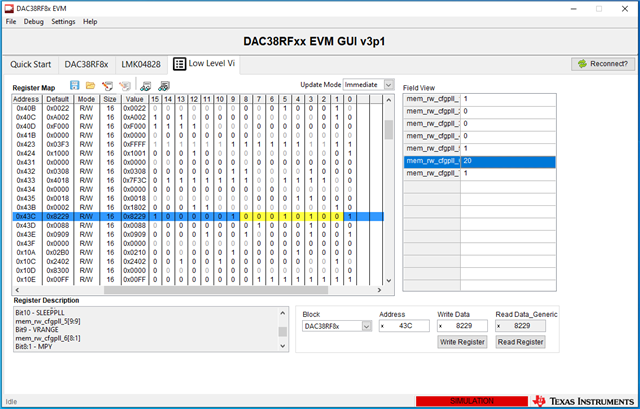Click the Read All registers icon
Image resolution: width=640 pixels, height=409 pixels.
pyautogui.click(x=163, y=86)
